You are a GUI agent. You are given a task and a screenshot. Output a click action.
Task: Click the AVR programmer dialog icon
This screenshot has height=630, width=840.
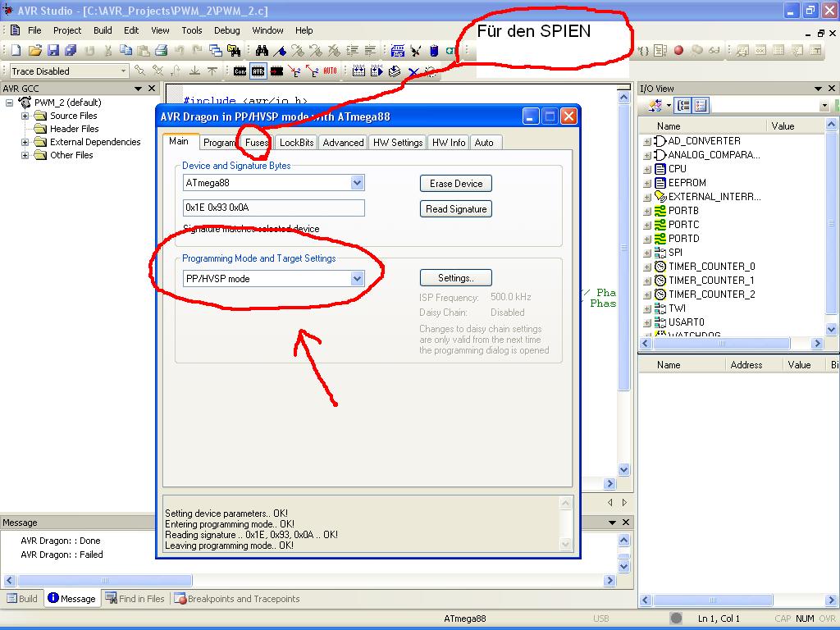click(x=258, y=71)
